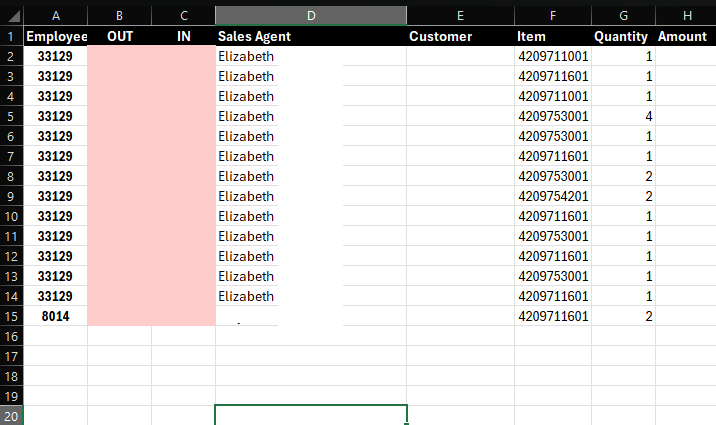Select quantity 2 in row 15
The width and height of the screenshot is (716, 425).
[623, 316]
